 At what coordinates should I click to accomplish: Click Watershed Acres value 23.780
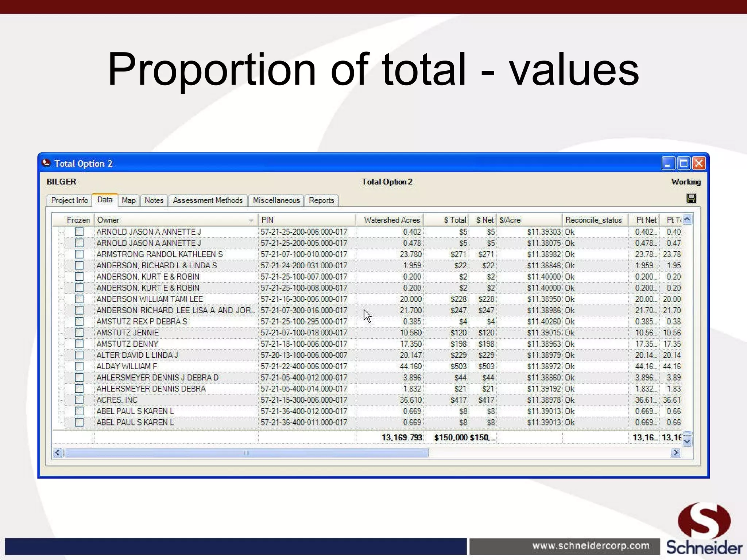click(x=410, y=254)
